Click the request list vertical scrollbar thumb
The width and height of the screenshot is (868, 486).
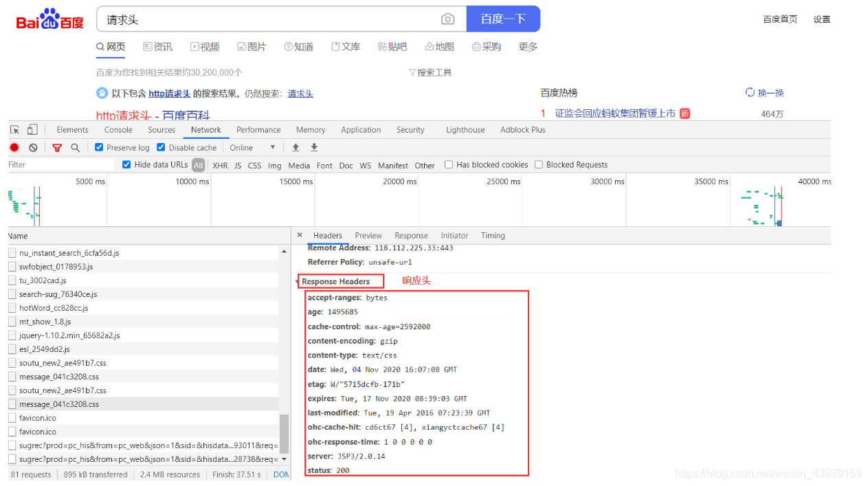[285, 433]
